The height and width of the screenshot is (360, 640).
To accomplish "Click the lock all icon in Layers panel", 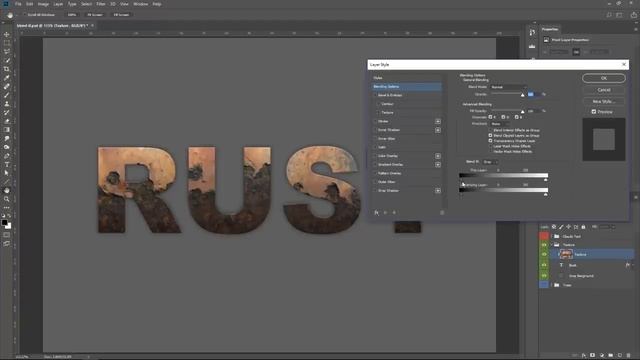I will coord(583,227).
